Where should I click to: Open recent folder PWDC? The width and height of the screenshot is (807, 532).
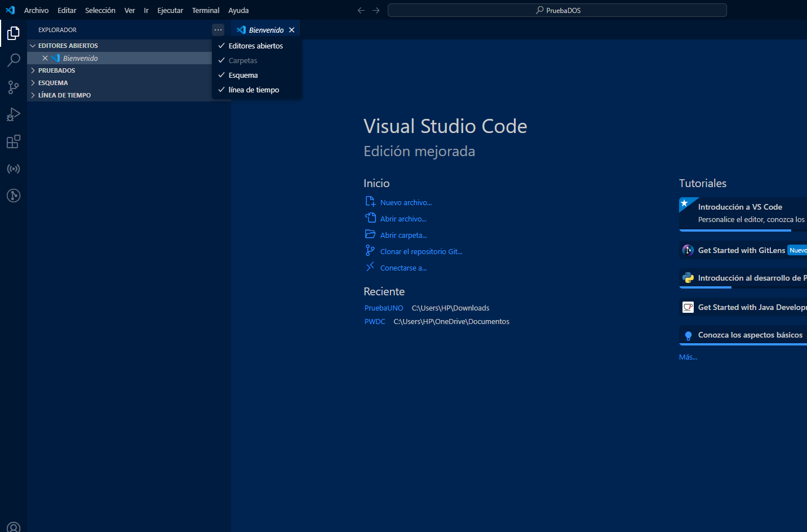375,321
